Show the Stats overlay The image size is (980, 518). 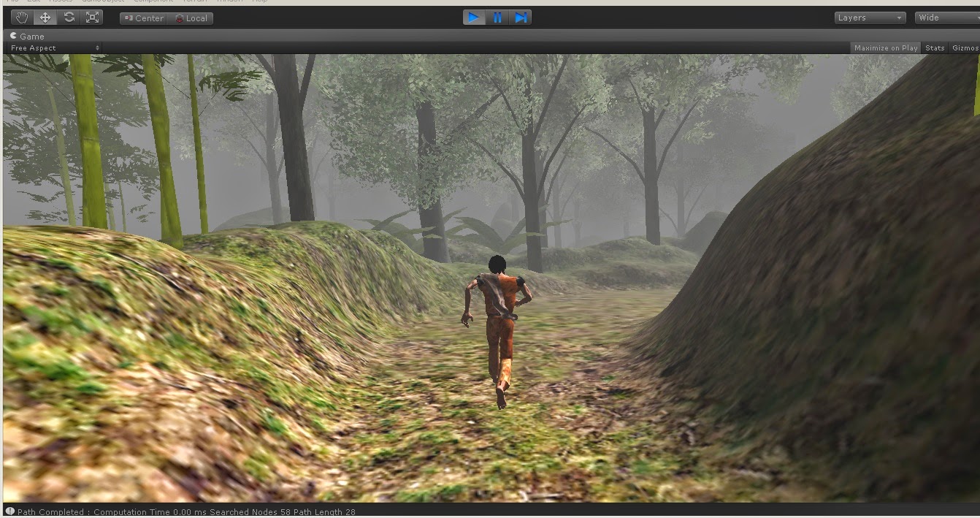click(x=935, y=48)
